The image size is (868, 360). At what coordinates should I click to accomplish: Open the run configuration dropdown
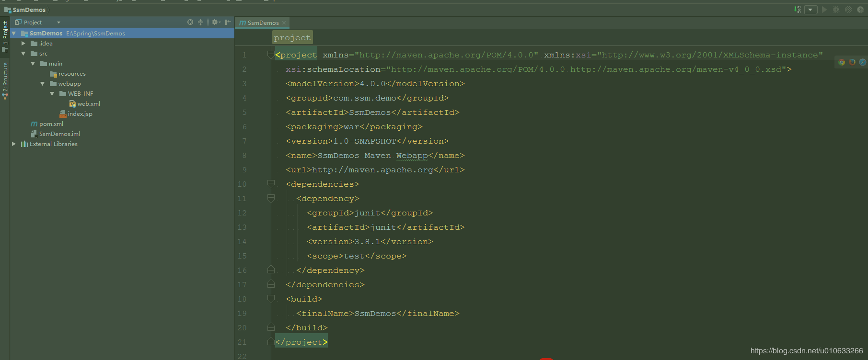click(810, 10)
